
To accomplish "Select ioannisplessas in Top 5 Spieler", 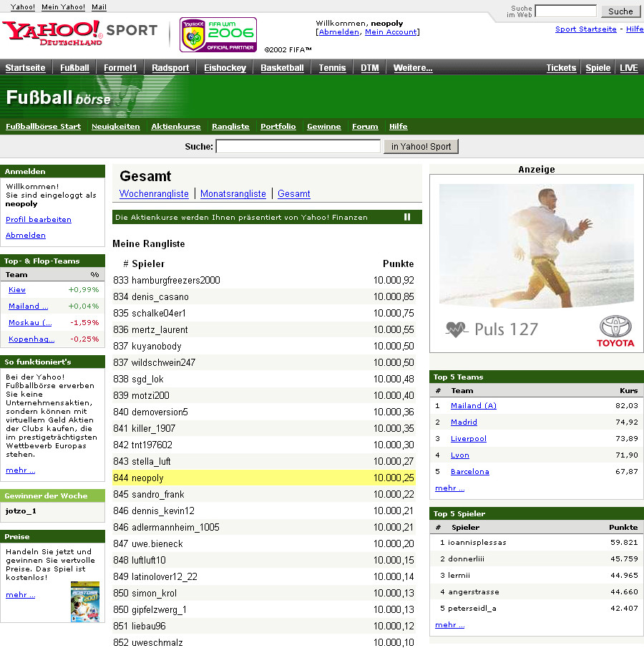I will coord(477,543).
